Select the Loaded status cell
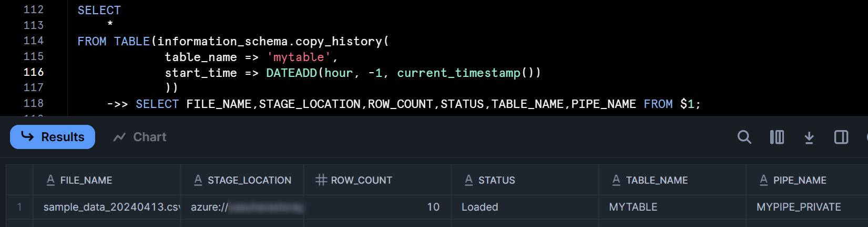 pyautogui.click(x=525, y=207)
